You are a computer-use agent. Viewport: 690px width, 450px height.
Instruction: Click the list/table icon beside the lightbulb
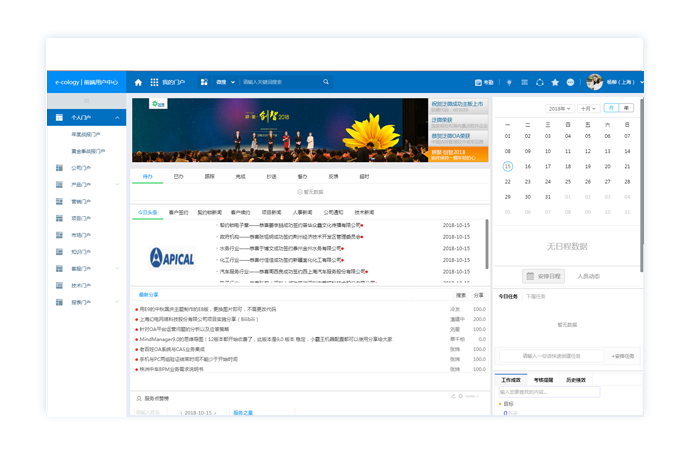tap(525, 82)
